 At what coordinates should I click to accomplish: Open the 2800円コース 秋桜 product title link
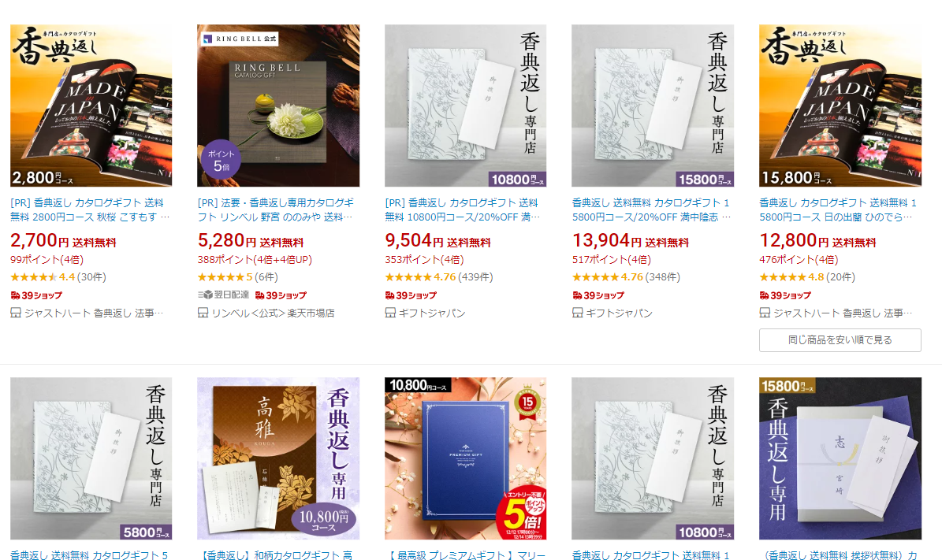pyautogui.click(x=91, y=210)
